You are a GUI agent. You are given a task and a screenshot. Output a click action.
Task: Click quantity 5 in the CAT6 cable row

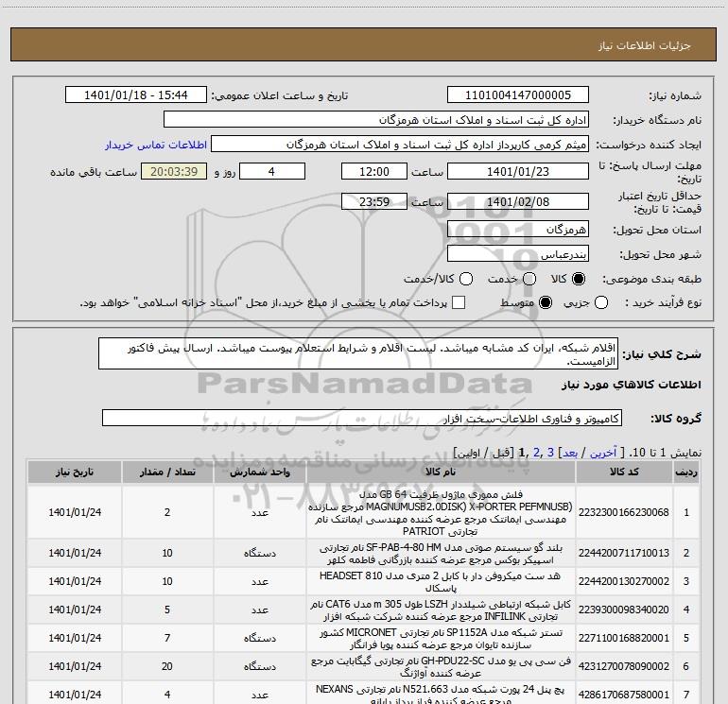pos(167,610)
